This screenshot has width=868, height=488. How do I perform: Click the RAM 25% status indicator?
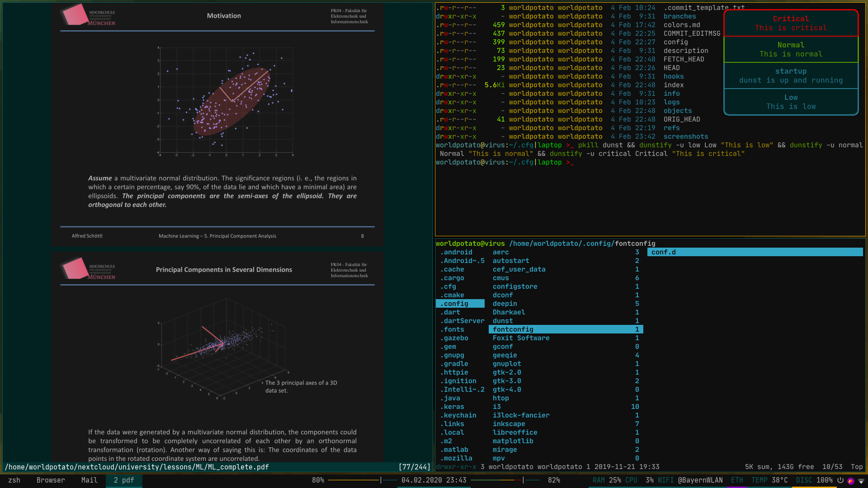[607, 480]
